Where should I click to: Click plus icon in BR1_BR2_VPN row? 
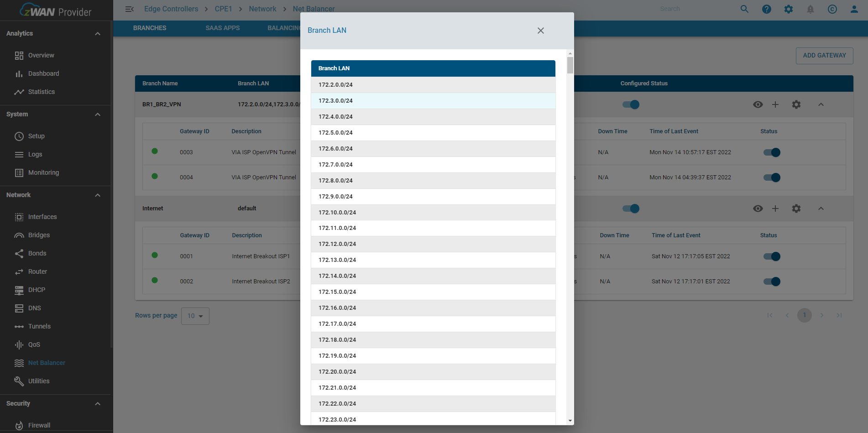tap(775, 104)
